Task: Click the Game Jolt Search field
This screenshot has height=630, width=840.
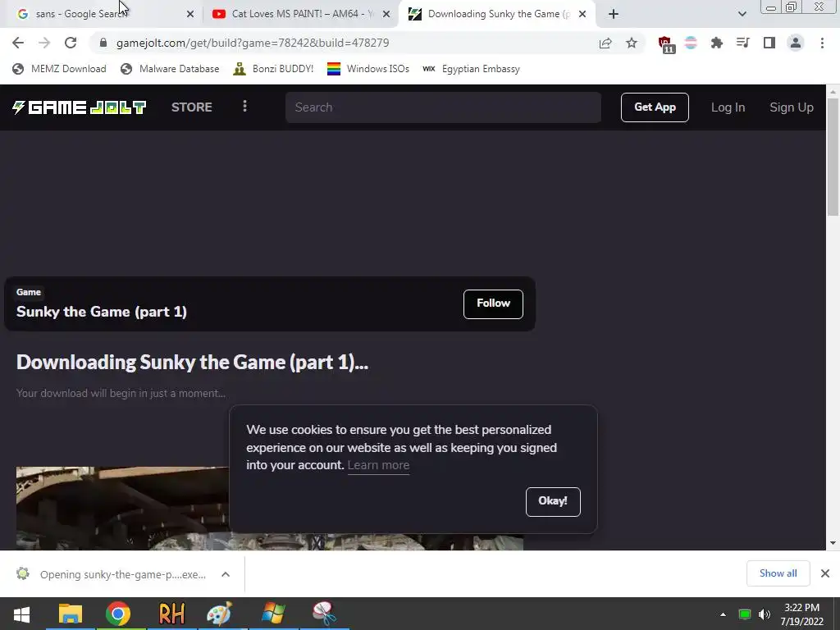Action: pos(443,107)
